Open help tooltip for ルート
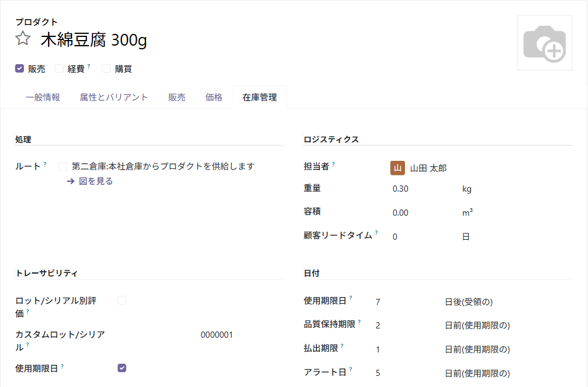 tap(45, 164)
